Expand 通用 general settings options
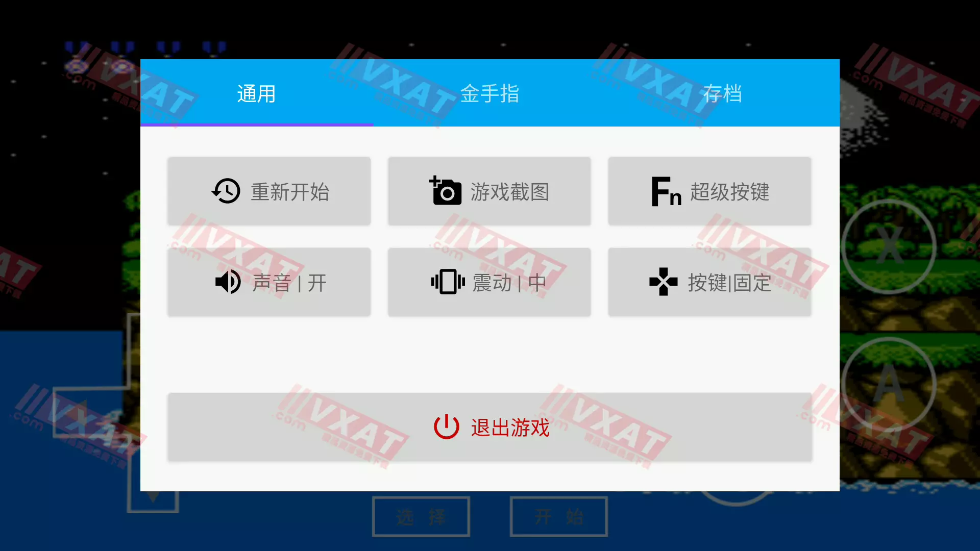Screen dimensions: 980x551 pos(256,92)
